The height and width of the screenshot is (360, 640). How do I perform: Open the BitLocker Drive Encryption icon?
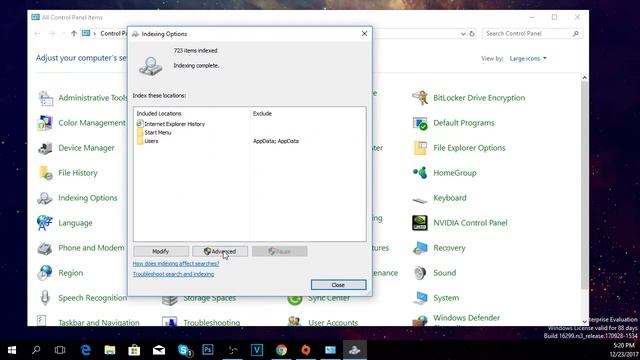[420, 98]
